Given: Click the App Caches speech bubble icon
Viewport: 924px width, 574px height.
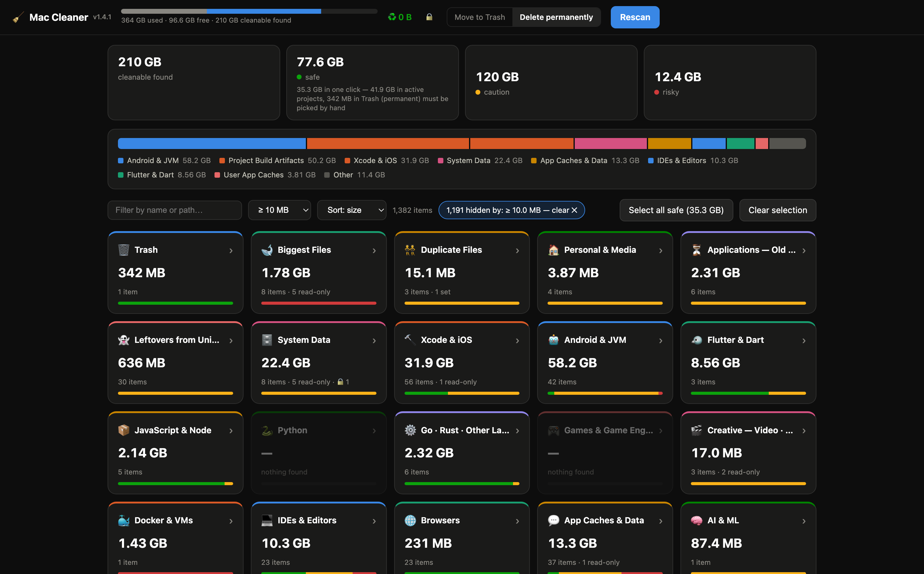Looking at the screenshot, I should tap(553, 520).
